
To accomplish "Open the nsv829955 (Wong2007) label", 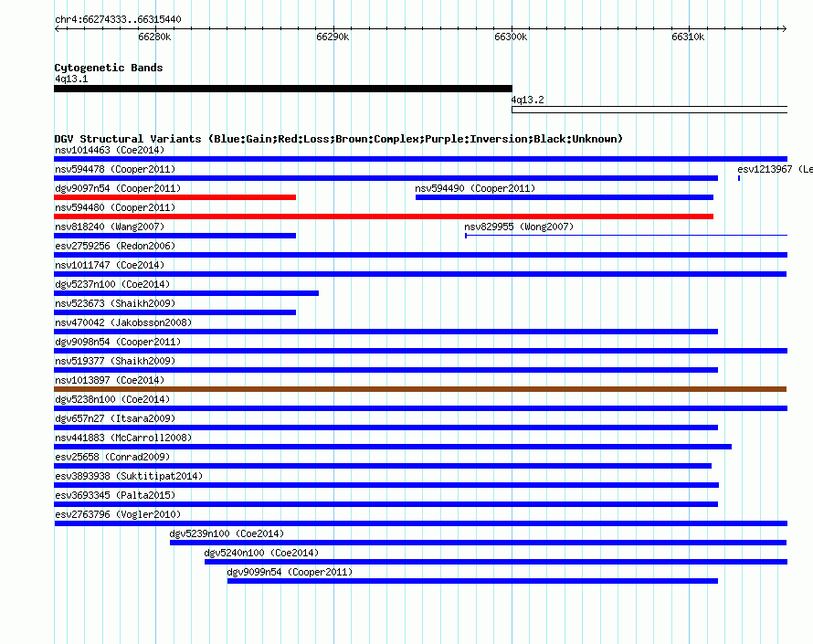I will (x=519, y=227).
